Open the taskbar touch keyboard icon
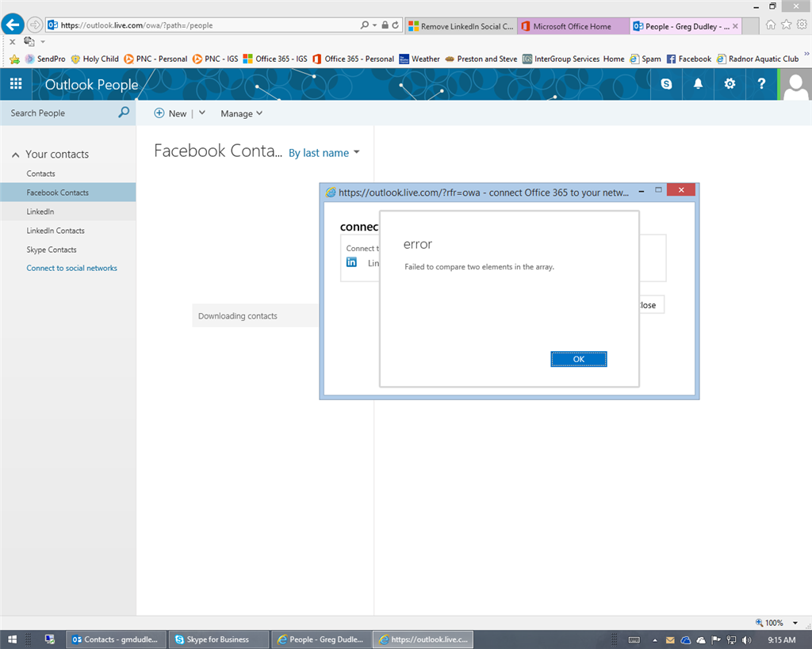Screen dimensions: 812x649 [x=634, y=640]
